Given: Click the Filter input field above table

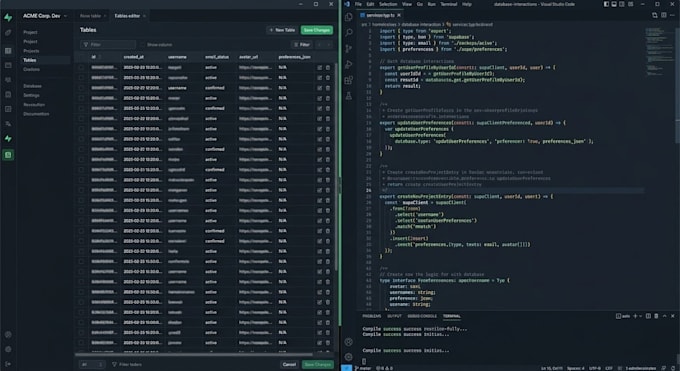Looking at the screenshot, I should click(x=108, y=45).
